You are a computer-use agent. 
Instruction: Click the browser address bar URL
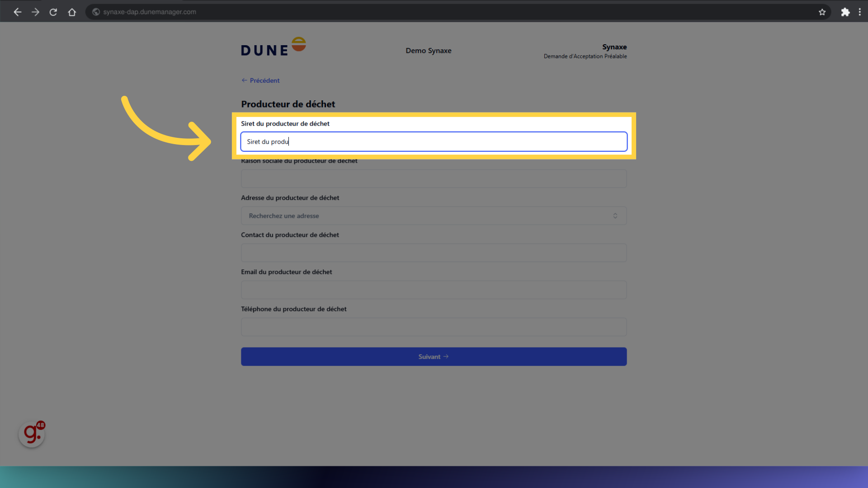150,12
